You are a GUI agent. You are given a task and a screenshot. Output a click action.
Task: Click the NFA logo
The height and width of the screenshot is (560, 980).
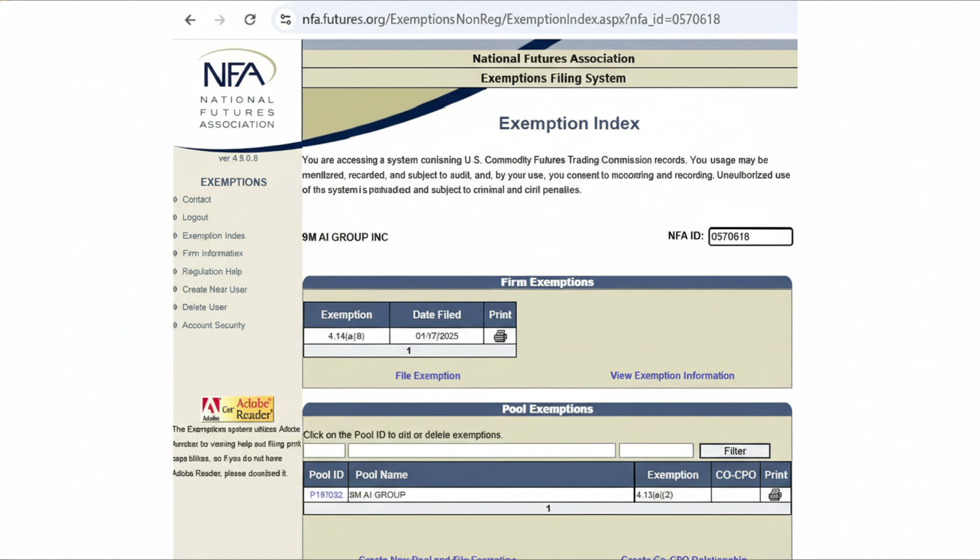pyautogui.click(x=237, y=89)
